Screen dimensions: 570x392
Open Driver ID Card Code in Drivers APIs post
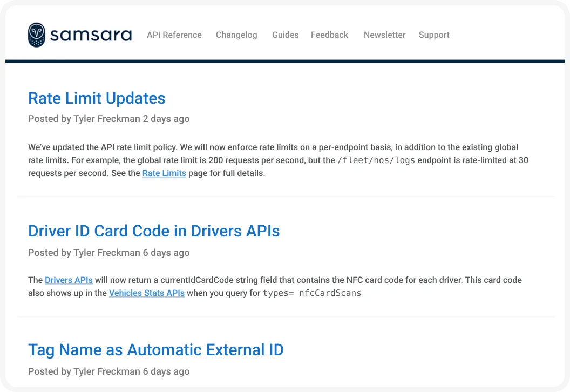pos(154,231)
